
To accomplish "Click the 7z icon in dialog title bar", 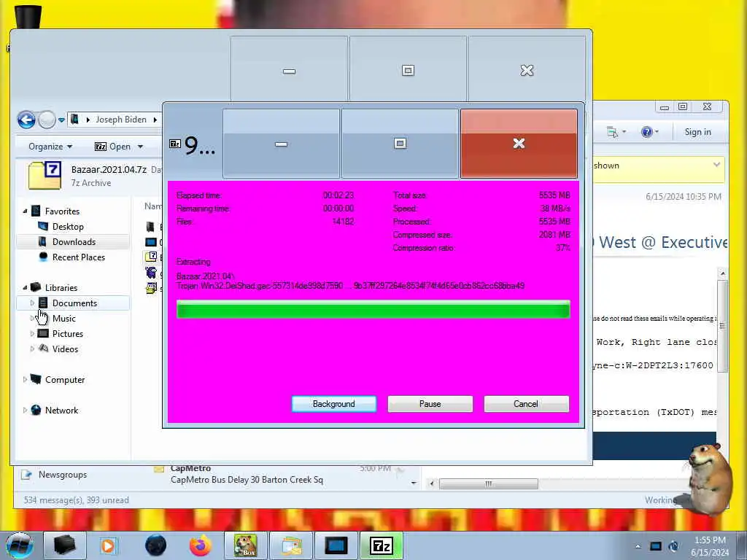I will click(175, 144).
